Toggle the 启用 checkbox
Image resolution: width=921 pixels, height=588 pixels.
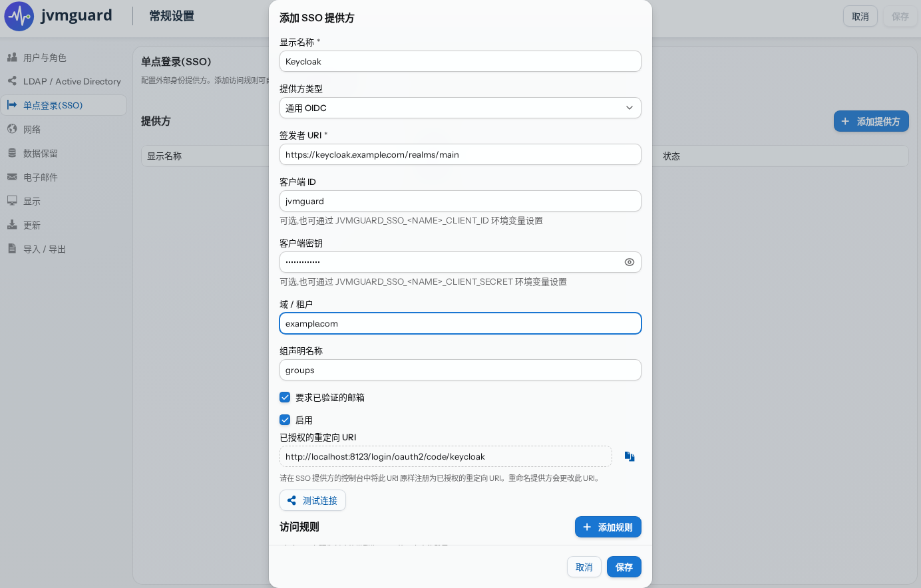[285, 420]
